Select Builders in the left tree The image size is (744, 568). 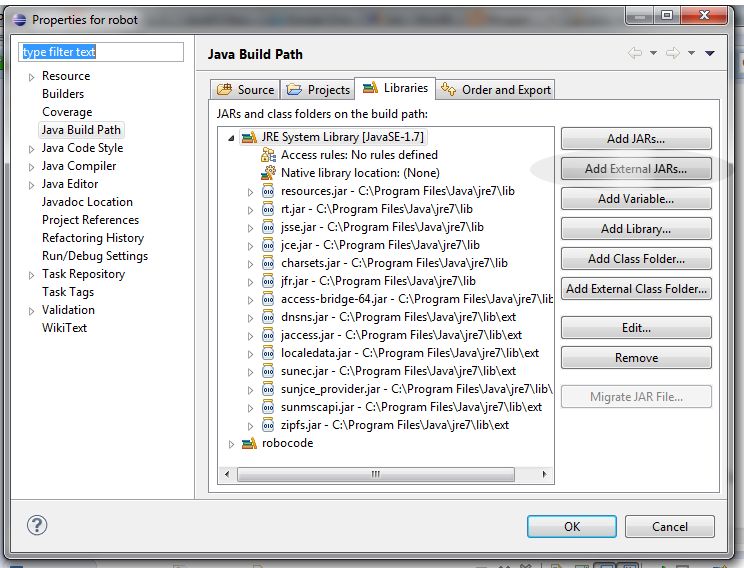[63, 94]
